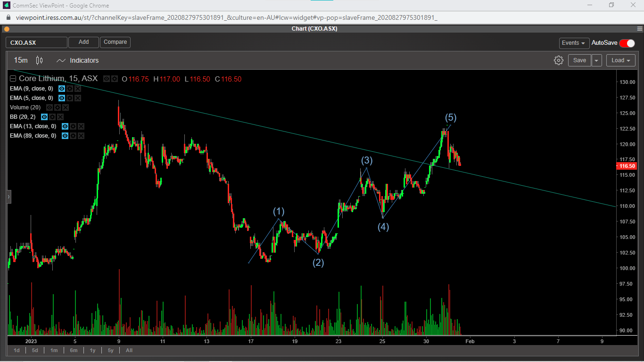Click the CXO.ASX symbol input field
Viewport: 644px width, 362px height.
[x=36, y=42]
